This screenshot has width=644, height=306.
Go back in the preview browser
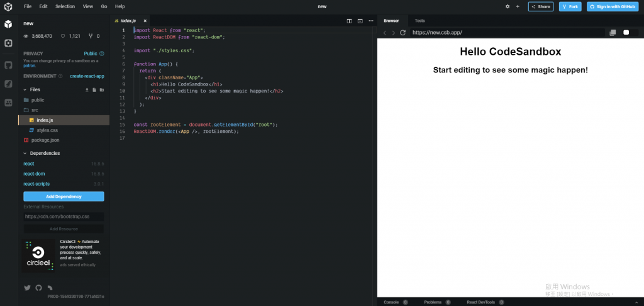point(385,33)
